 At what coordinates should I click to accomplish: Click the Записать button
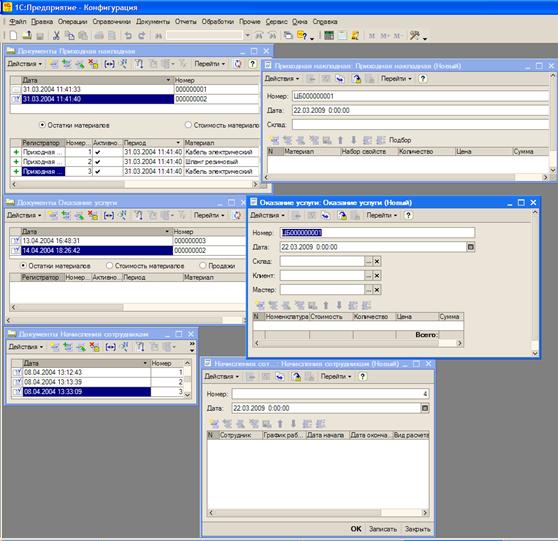point(383,529)
